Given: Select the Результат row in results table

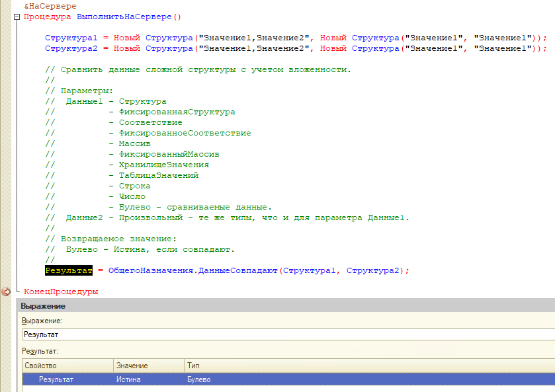Looking at the screenshot, I should pyautogui.click(x=56, y=379).
